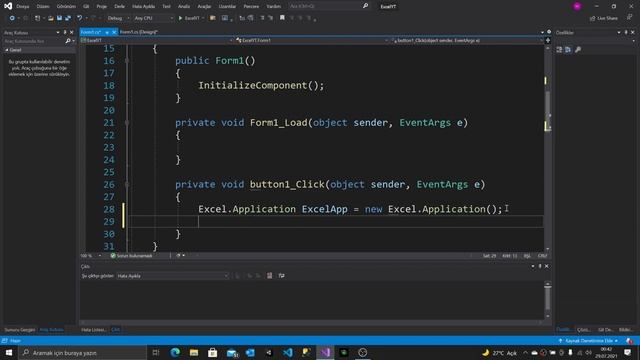Image resolution: width=640 pixels, height=360 pixels.
Task: Open the Hata Ayıkla output source dropdown
Action: (173, 276)
